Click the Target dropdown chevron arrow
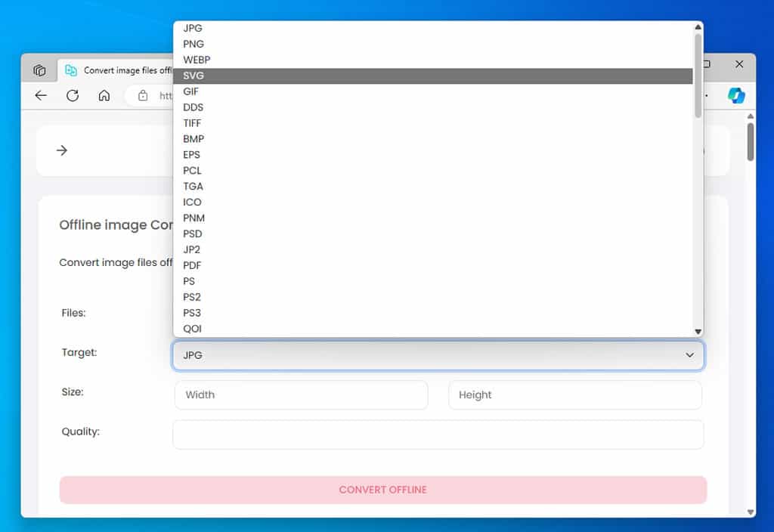The width and height of the screenshot is (774, 532). 689,355
